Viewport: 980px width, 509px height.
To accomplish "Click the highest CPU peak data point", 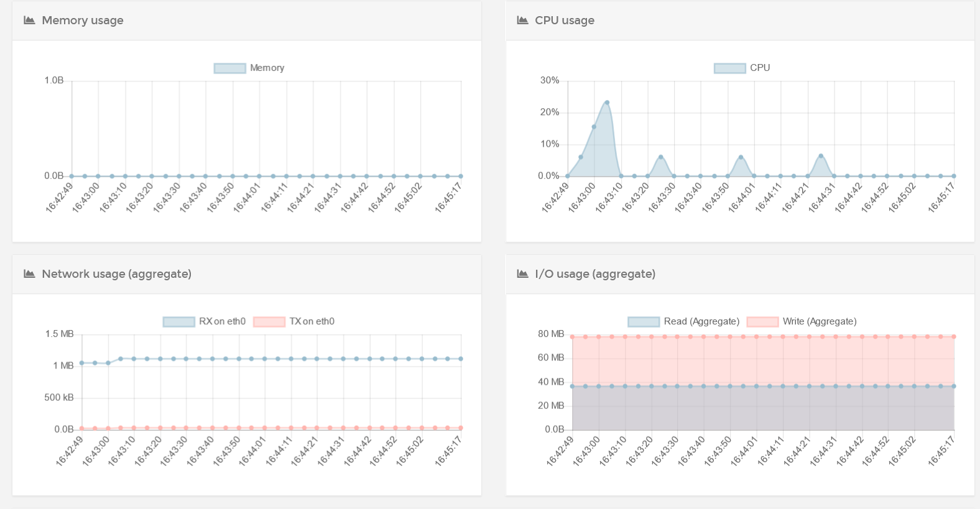I will pyautogui.click(x=607, y=103).
